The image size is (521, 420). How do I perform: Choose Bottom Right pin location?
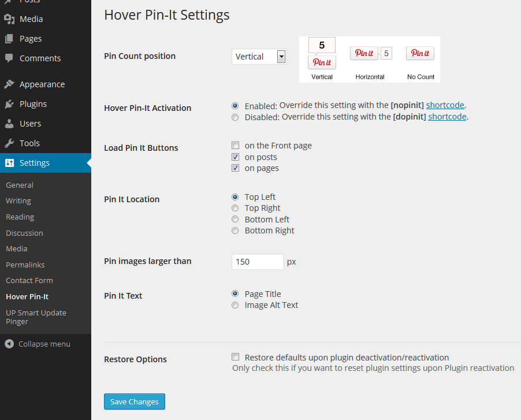(235, 231)
